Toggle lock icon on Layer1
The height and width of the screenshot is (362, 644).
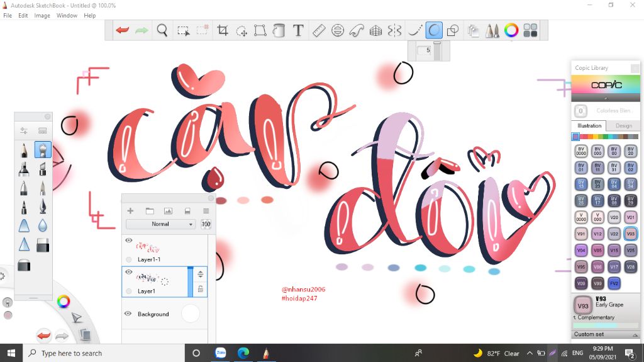(x=201, y=289)
